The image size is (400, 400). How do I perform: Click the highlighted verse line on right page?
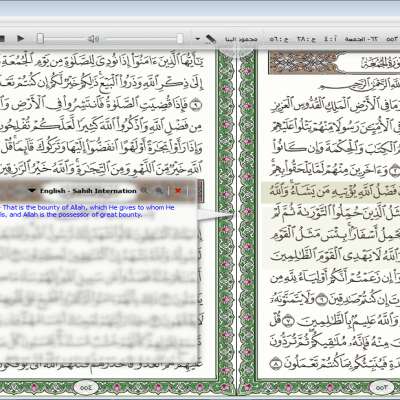[330, 192]
